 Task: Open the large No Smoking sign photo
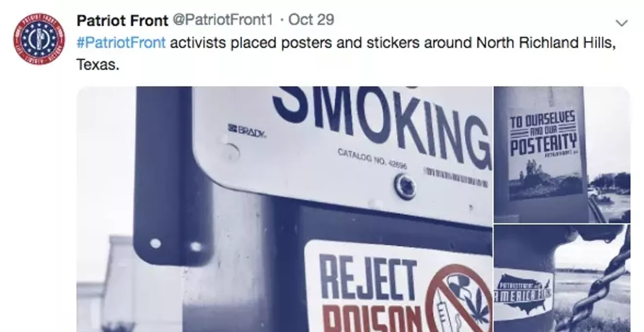pyautogui.click(x=284, y=209)
